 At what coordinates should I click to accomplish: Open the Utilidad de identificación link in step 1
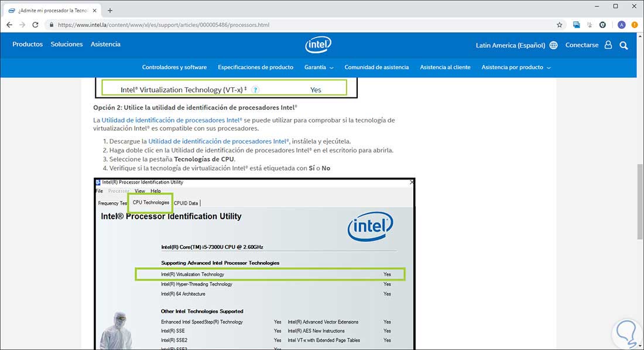click(x=218, y=141)
